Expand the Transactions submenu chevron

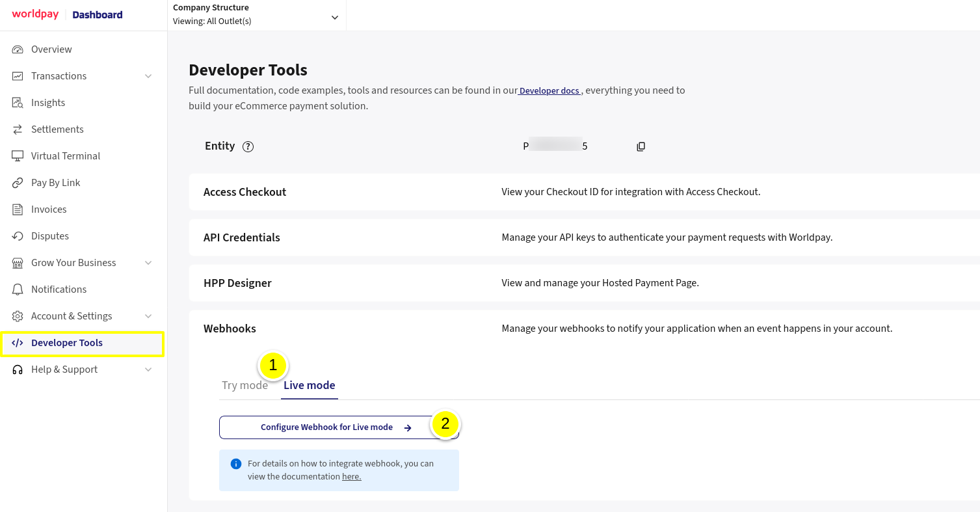click(x=148, y=76)
